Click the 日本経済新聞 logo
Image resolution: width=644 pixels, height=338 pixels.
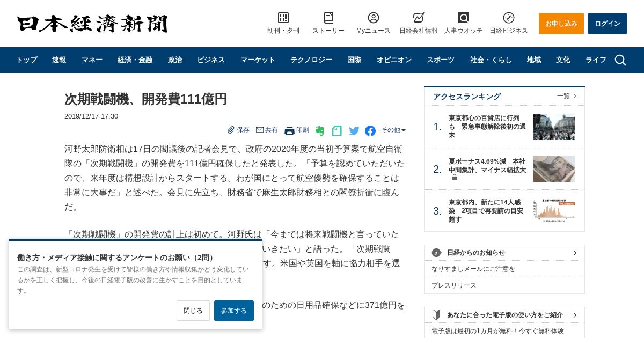pyautogui.click(x=92, y=24)
